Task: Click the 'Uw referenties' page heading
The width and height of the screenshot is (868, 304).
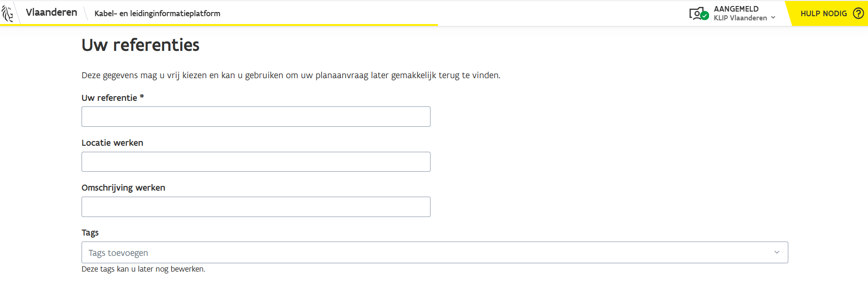Action: [x=140, y=45]
